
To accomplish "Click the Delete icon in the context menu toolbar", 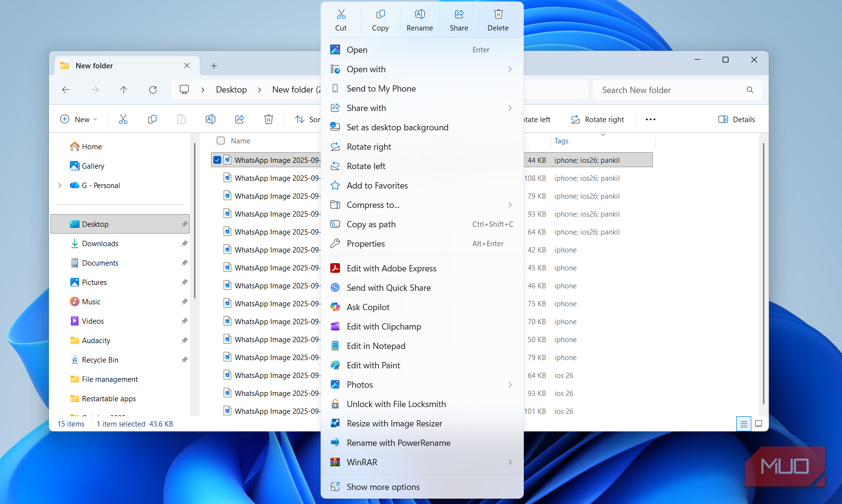I will (498, 18).
